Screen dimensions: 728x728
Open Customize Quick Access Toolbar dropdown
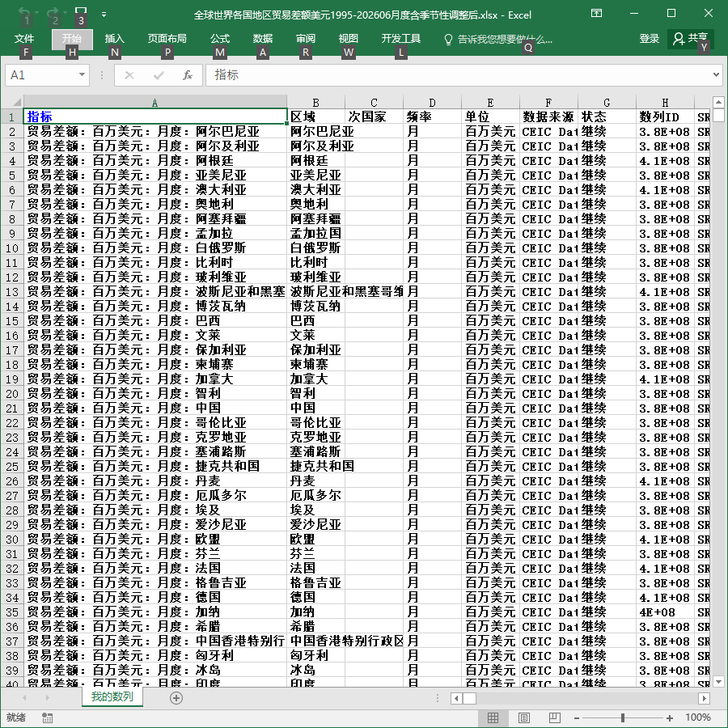pos(104,15)
